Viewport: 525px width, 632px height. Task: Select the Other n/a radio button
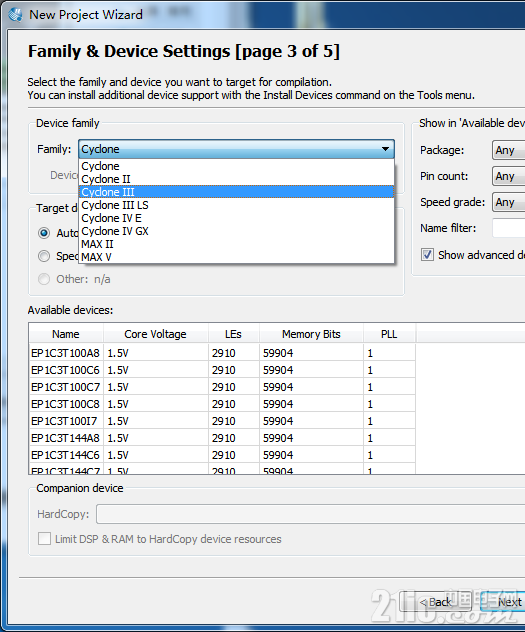44,279
